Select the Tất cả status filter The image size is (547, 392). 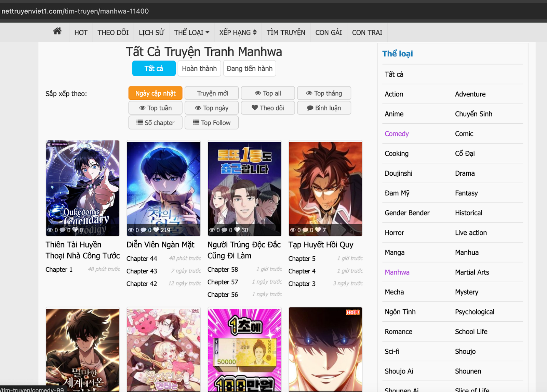154,68
